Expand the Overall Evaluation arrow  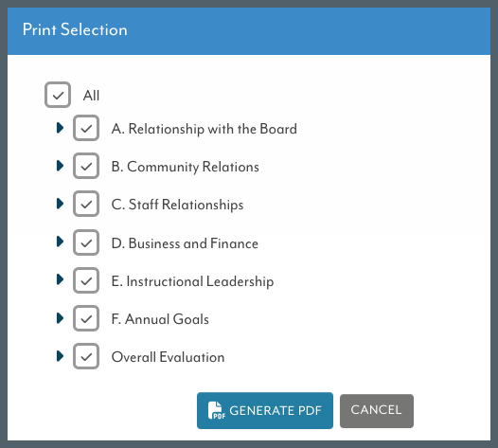click(x=60, y=356)
